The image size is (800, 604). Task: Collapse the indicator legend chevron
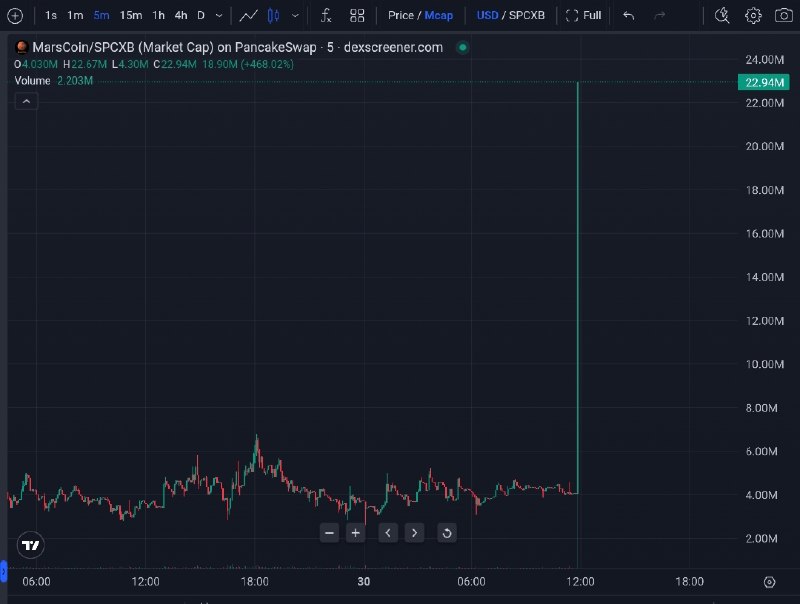27,101
